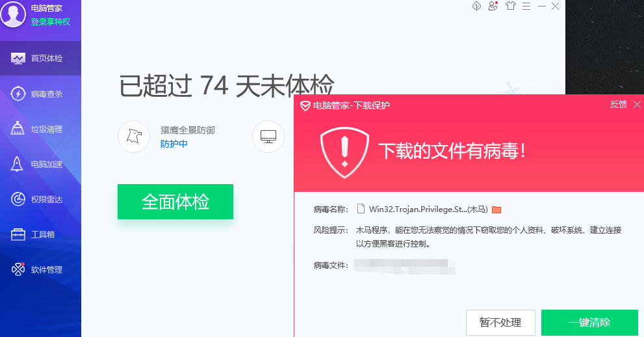Click the 已超过 74 天未体检 heading
644x337 pixels.
tap(227, 86)
